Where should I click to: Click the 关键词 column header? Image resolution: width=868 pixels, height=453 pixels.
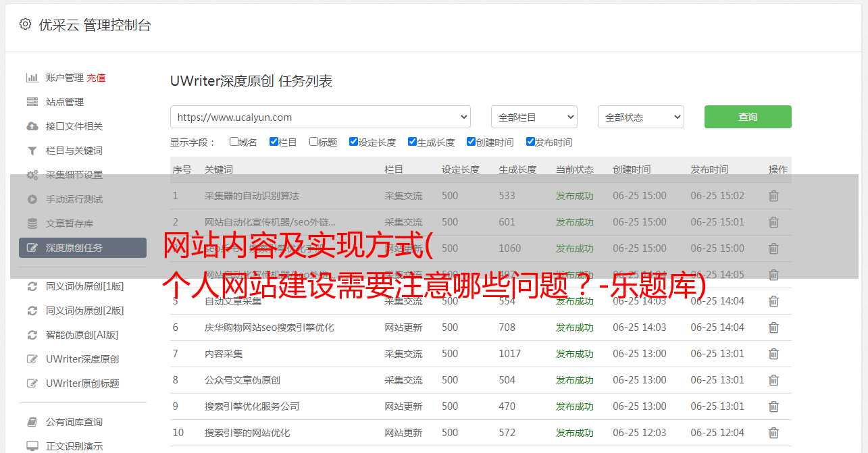coord(219,169)
